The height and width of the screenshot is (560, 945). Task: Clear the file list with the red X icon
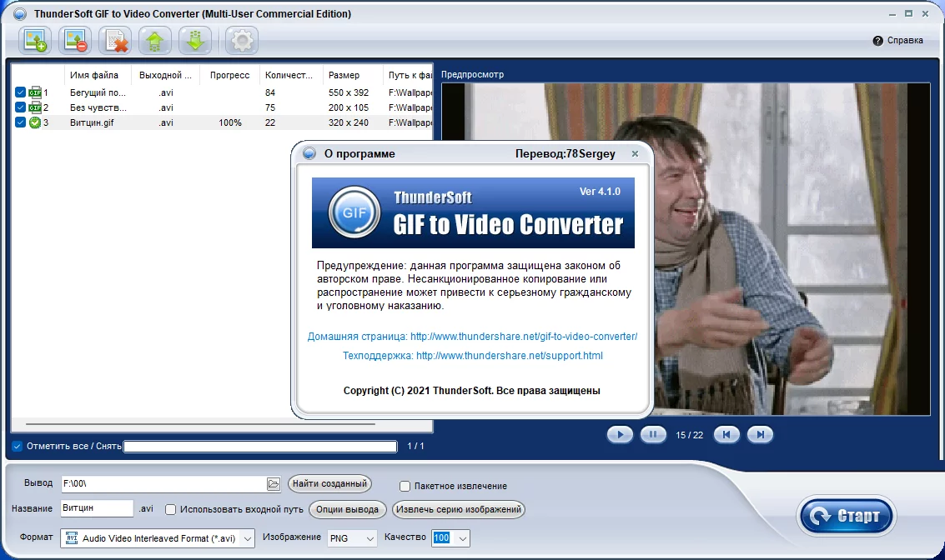point(115,41)
